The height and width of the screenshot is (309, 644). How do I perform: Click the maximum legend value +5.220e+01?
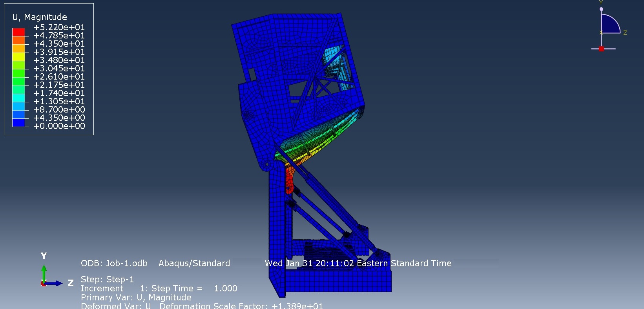tap(59, 27)
